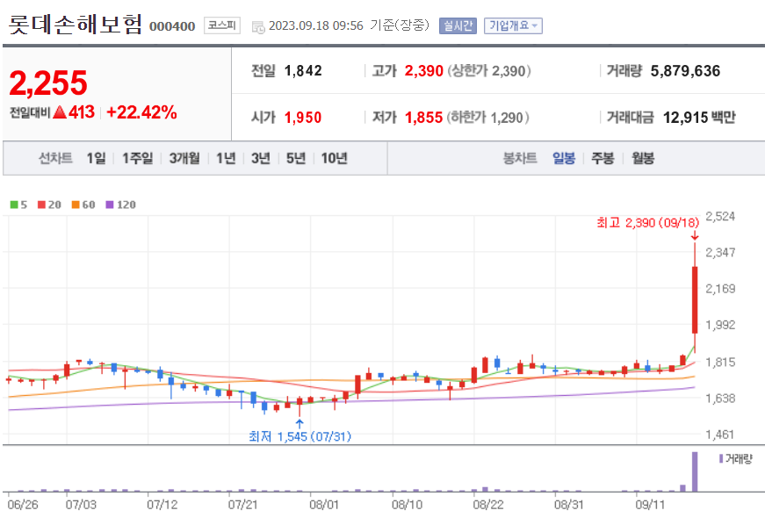This screenshot has width=765, height=532.
Task: Click the large 09/18 red candlestick
Action: [x=695, y=300]
